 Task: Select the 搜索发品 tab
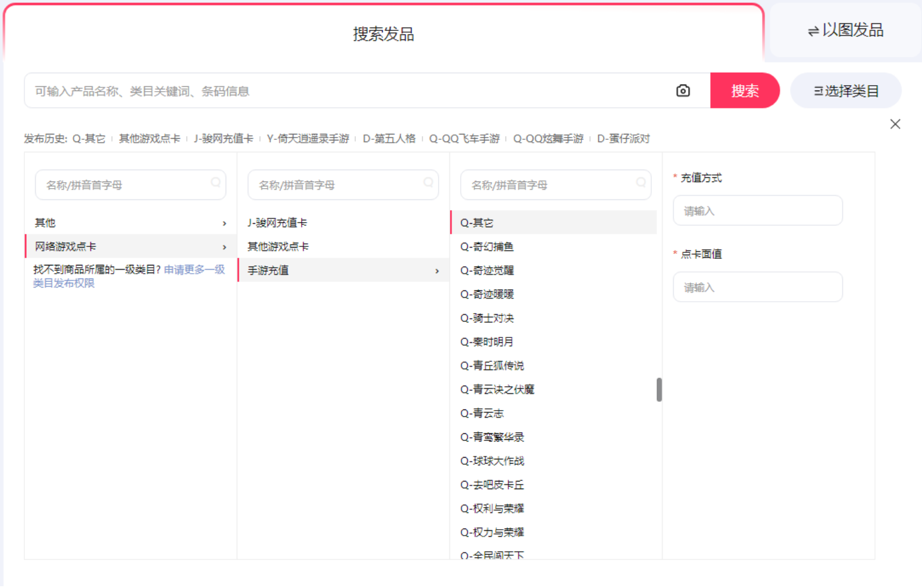click(x=383, y=34)
